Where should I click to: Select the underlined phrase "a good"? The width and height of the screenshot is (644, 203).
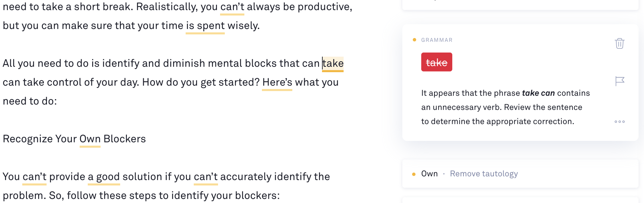tap(104, 177)
